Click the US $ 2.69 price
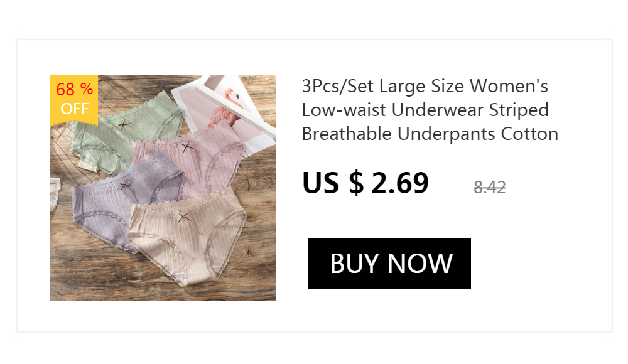 pos(365,183)
